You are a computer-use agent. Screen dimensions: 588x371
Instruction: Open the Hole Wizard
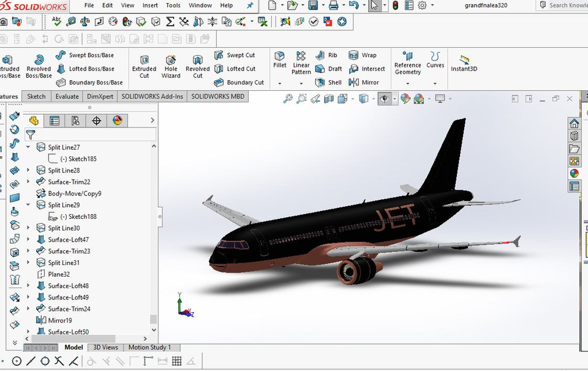(x=171, y=65)
